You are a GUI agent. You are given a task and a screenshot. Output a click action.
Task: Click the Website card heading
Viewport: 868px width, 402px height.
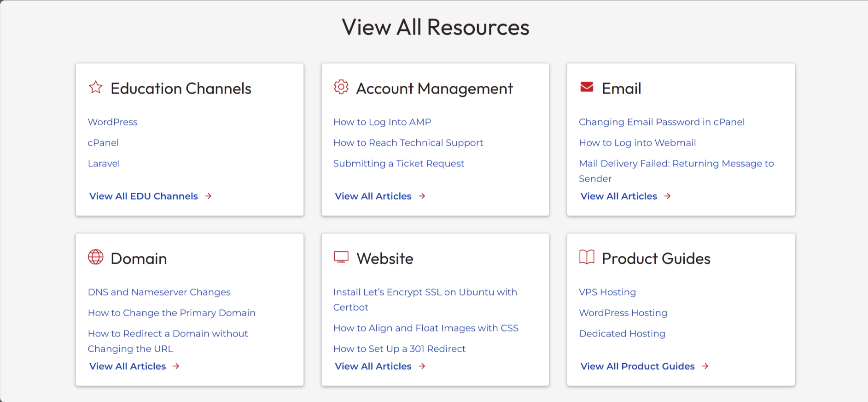(x=385, y=258)
